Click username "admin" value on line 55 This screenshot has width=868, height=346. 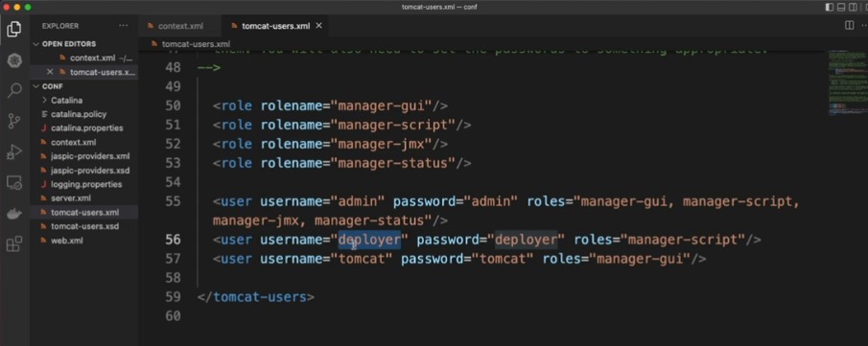point(358,201)
